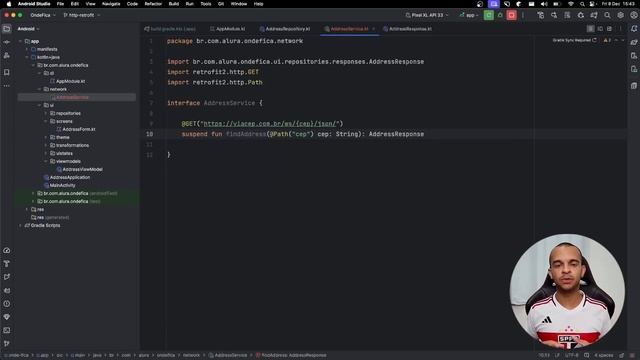
Task: Collapse the network package
Action: click(40, 89)
